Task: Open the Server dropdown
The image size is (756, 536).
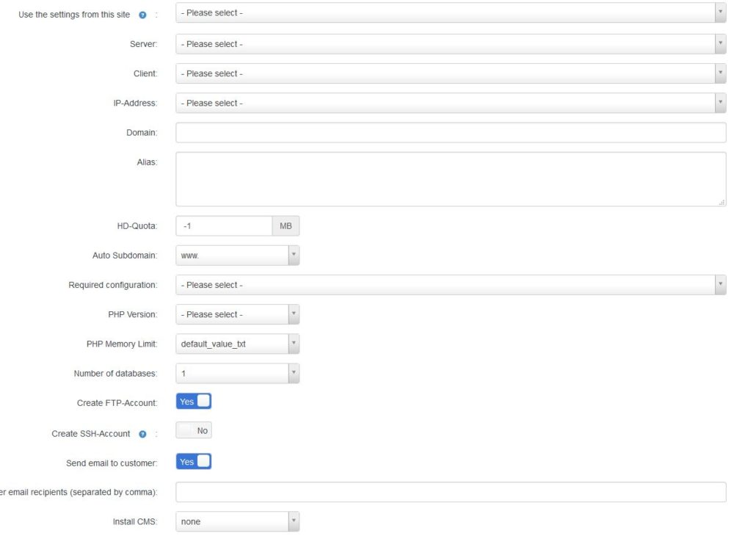Action: pos(451,44)
